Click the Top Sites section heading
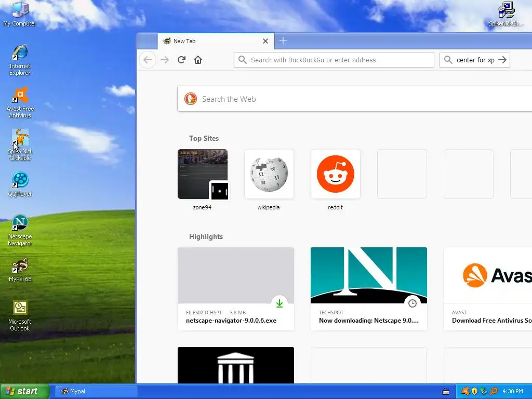532x399 pixels. coord(204,138)
